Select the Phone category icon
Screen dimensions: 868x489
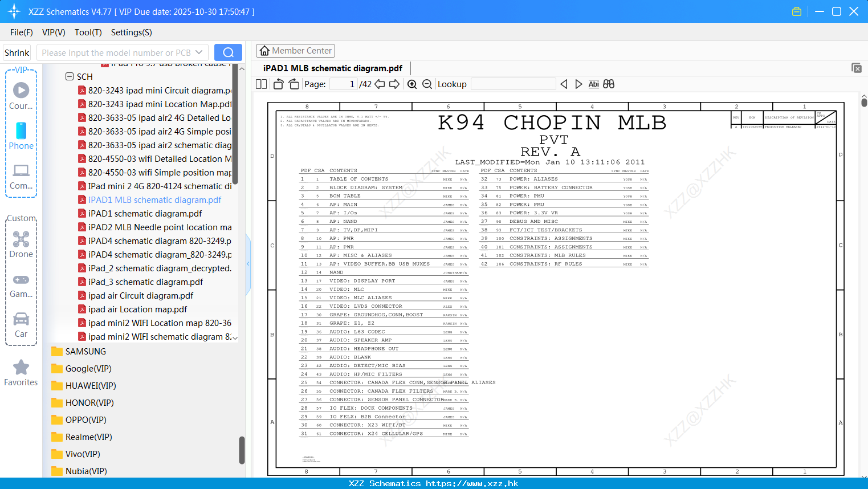(21, 136)
